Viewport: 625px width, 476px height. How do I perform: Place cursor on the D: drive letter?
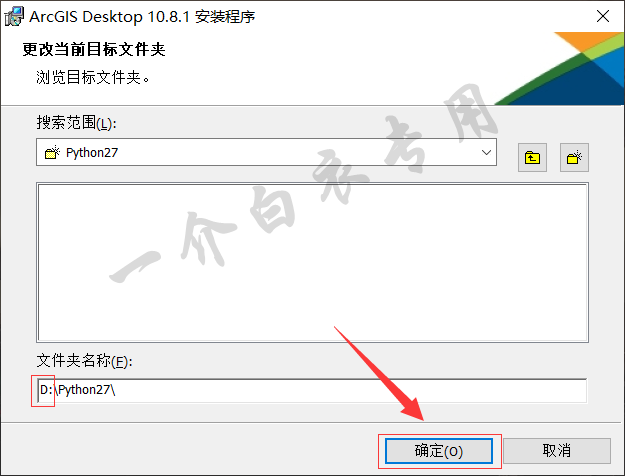click(x=46, y=390)
